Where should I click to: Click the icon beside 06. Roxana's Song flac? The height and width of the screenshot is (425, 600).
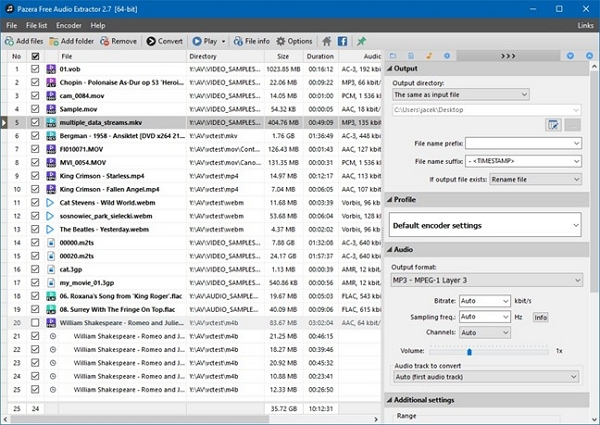coord(51,296)
